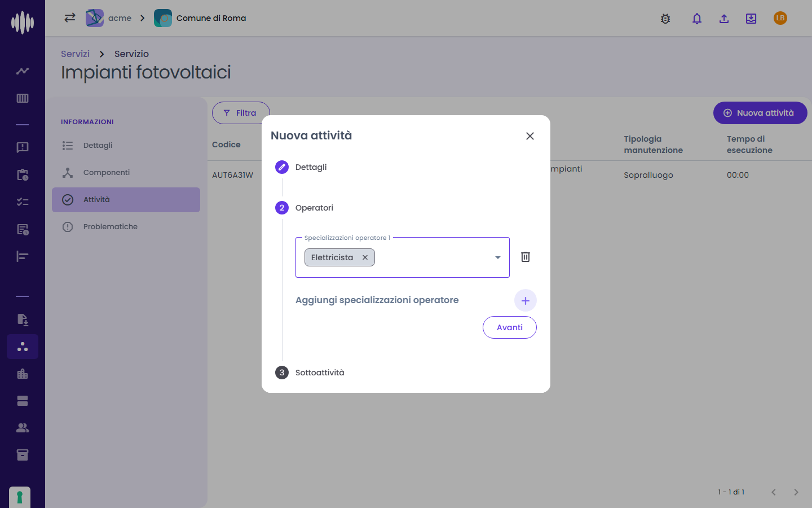
Task: Open the buildings icon in the left rail
Action: click(23, 374)
